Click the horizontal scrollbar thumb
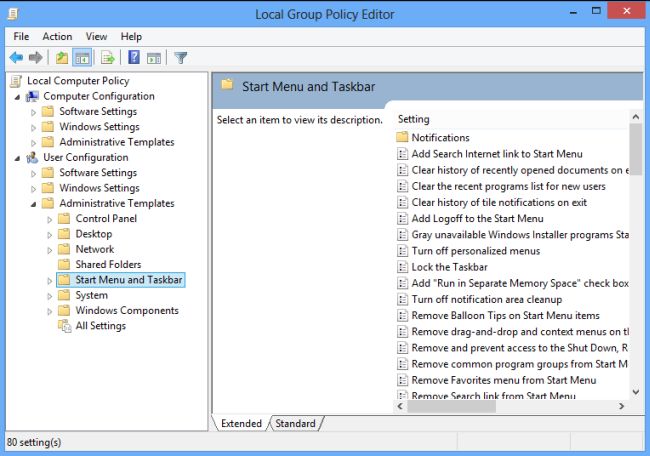650x456 pixels. (451, 406)
